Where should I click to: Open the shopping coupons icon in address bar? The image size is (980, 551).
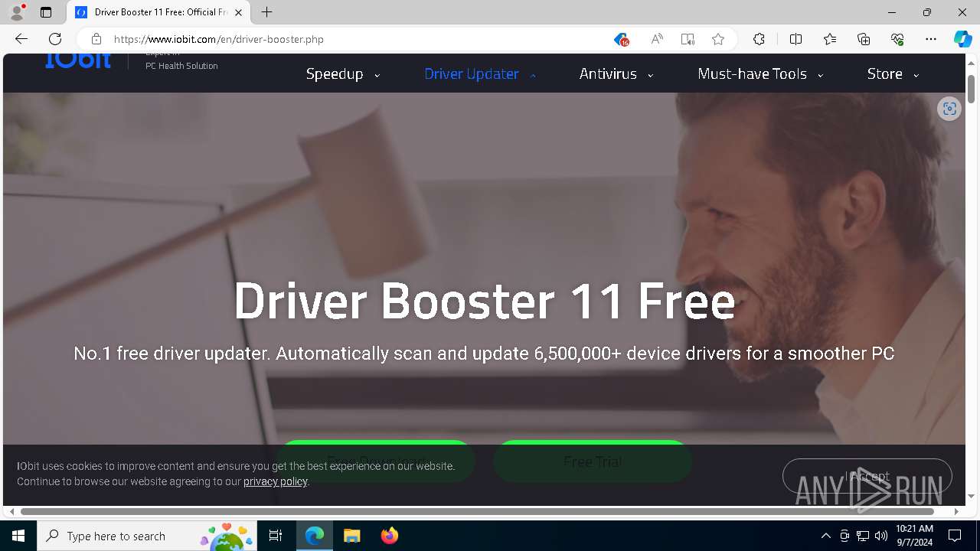[x=621, y=39]
